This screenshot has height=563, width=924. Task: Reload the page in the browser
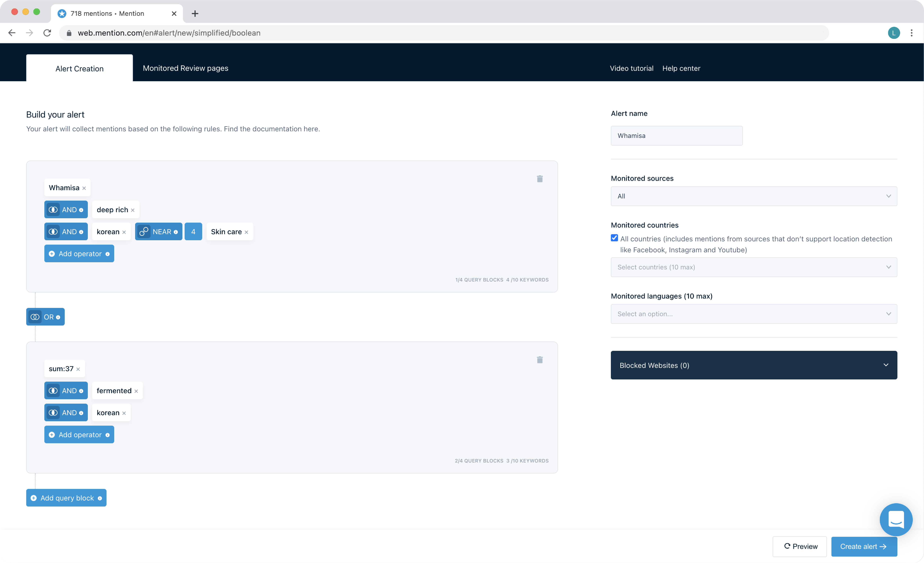(47, 33)
